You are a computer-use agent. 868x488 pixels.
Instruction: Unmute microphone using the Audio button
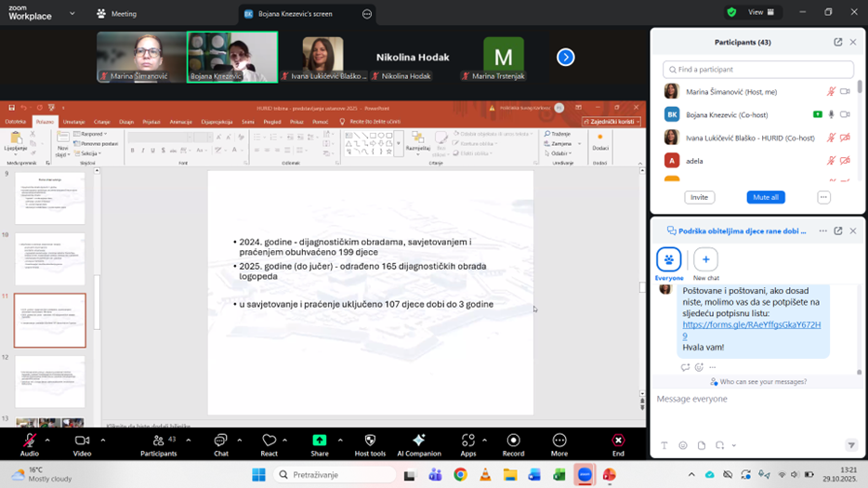click(30, 441)
